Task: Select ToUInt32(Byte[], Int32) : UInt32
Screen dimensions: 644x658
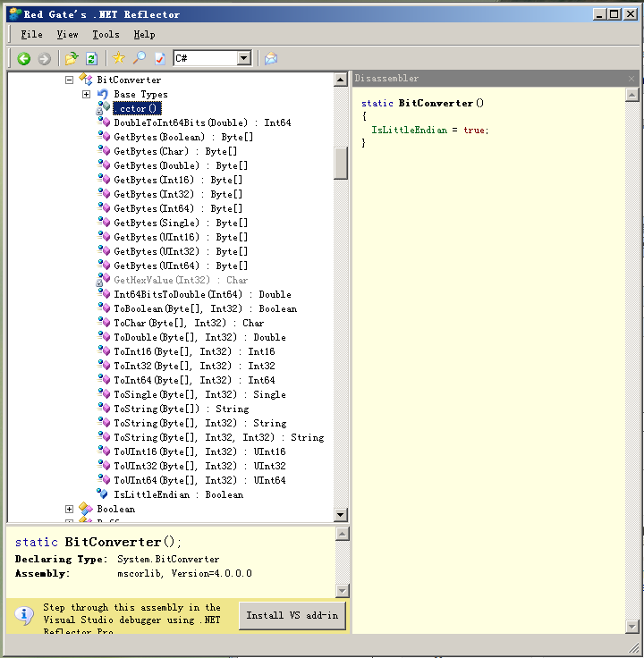Action: [199, 466]
